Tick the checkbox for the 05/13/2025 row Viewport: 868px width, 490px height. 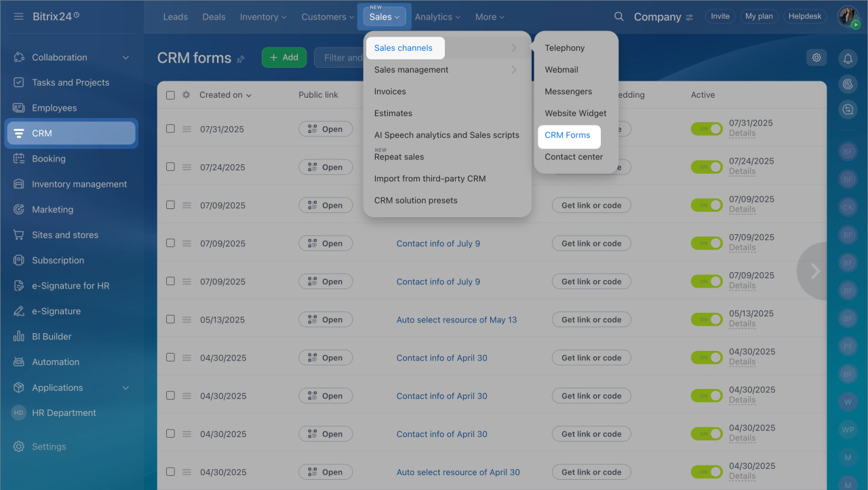[x=170, y=320]
